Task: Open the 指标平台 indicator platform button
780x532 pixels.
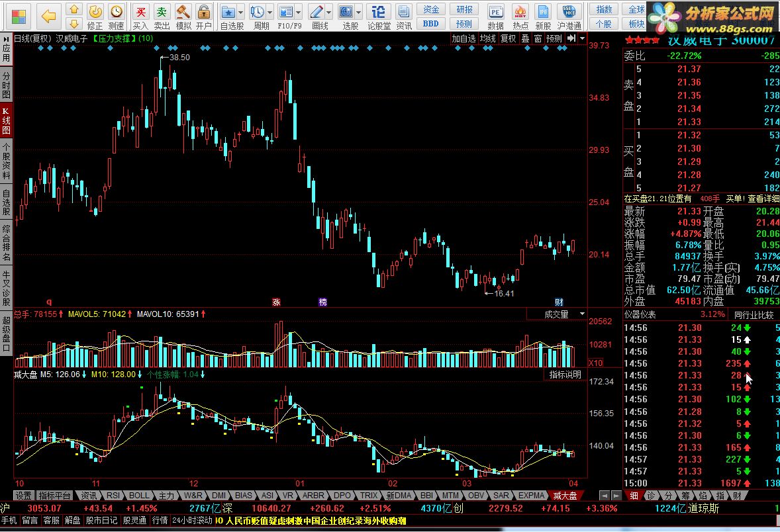Action: point(55,496)
